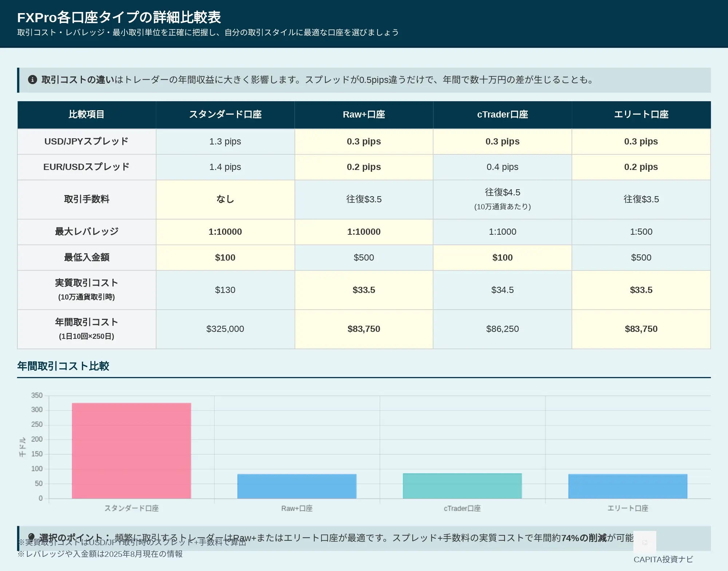Click the 1.4 pips EUR/USD cell
The height and width of the screenshot is (571, 728).
coord(225,167)
